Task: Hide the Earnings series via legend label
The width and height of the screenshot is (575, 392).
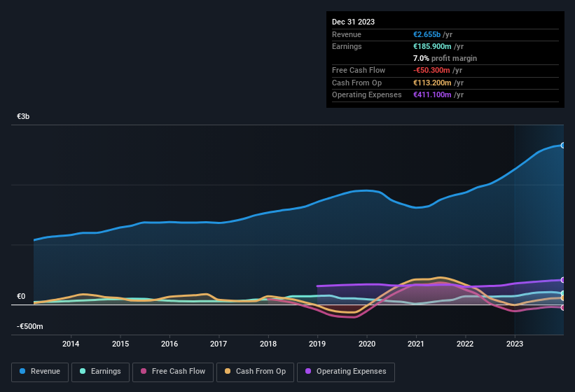Action: (106, 371)
